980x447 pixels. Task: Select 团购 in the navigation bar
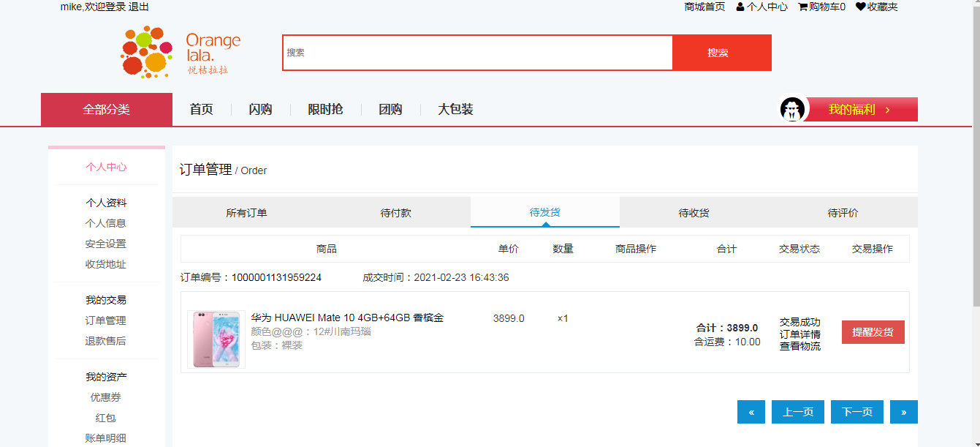coord(390,110)
